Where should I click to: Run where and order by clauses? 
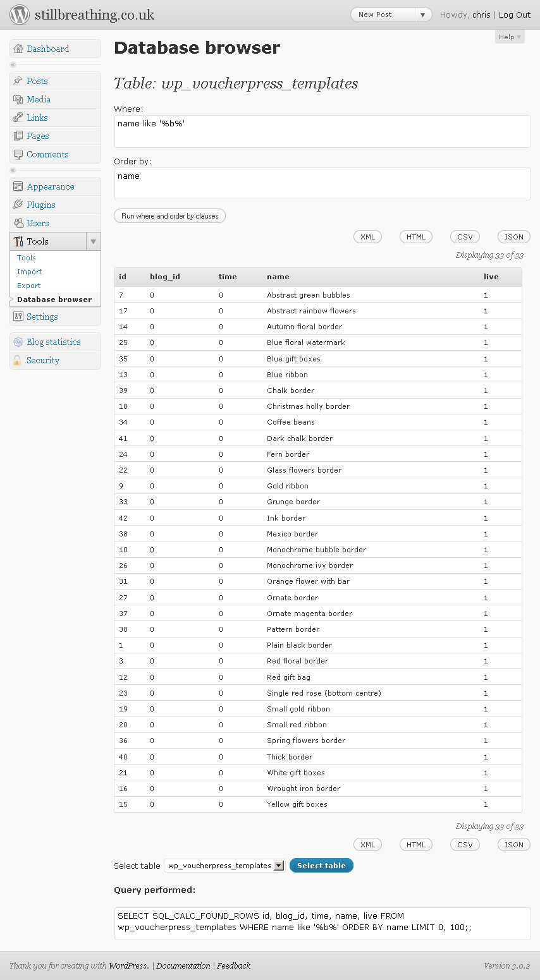click(169, 216)
